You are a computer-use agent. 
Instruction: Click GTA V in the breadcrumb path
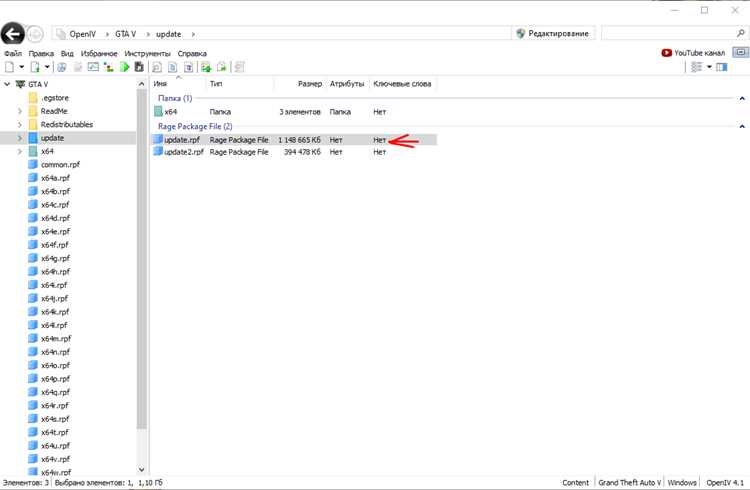point(125,34)
